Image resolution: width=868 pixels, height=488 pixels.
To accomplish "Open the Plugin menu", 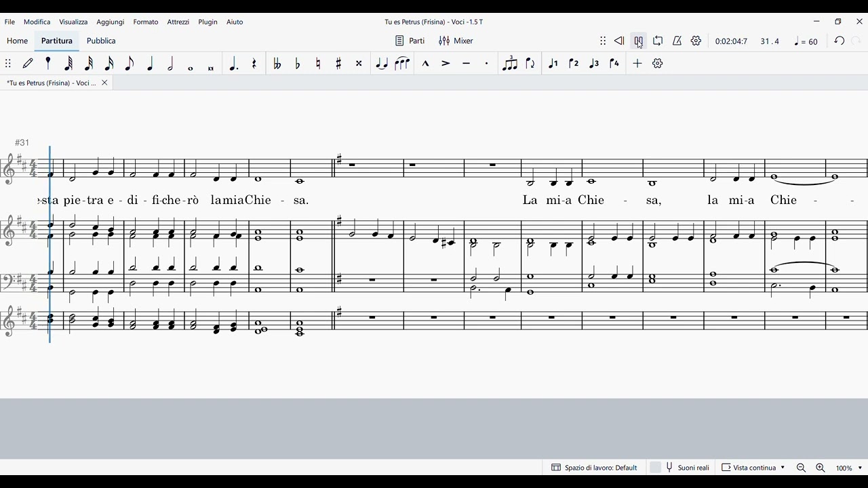I will [x=208, y=22].
